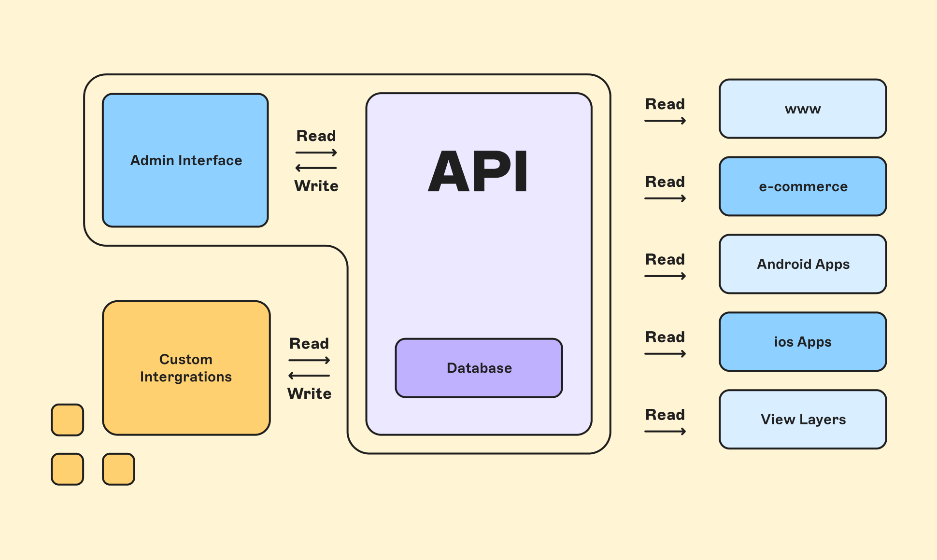
Task: Click the View Layers box
Action: (803, 420)
